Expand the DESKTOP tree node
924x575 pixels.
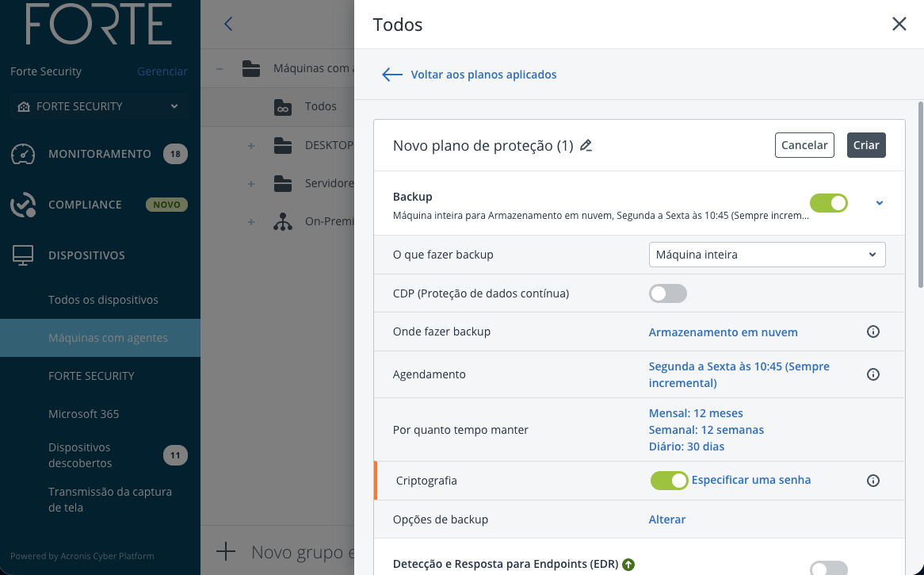coord(251,146)
